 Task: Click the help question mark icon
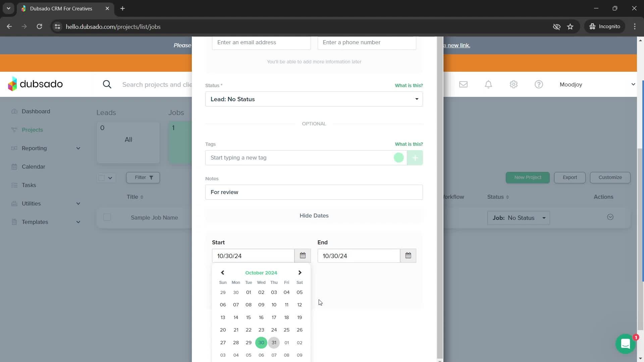(x=539, y=84)
